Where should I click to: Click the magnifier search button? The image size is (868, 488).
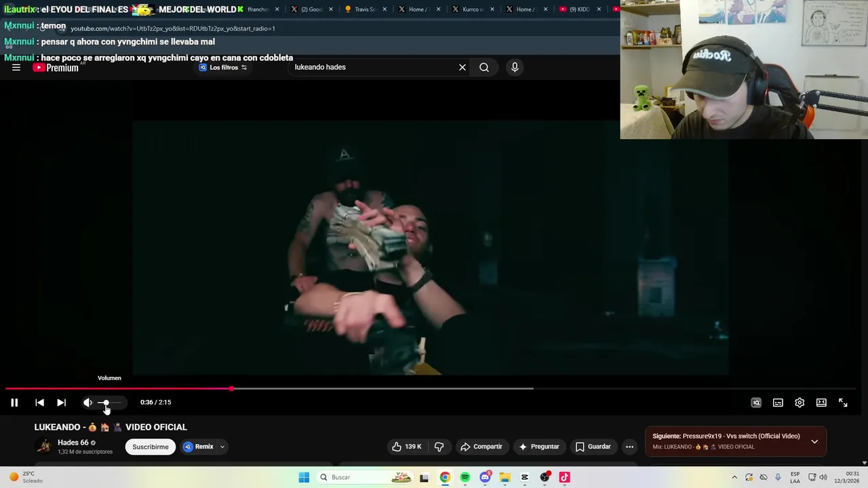coord(484,67)
